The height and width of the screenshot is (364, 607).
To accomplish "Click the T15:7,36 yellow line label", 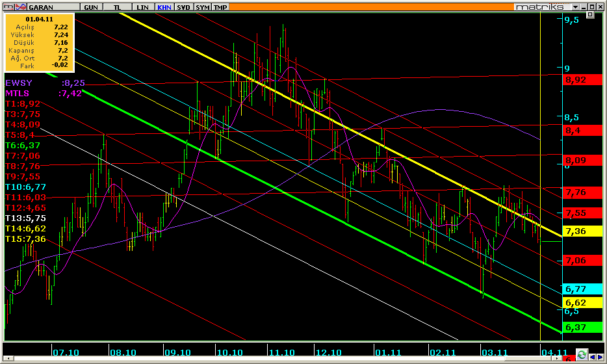I will pos(25,239).
